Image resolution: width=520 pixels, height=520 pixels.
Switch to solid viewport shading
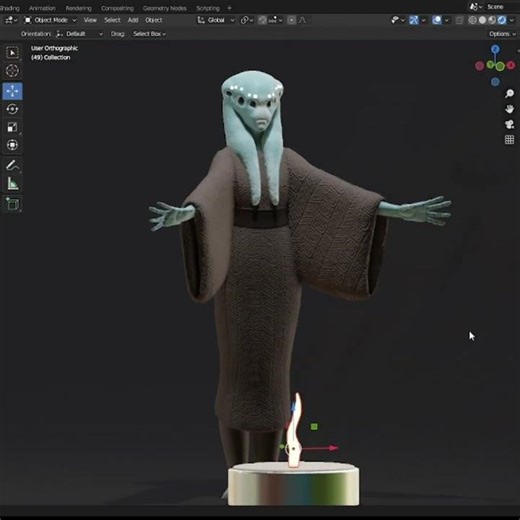482,20
